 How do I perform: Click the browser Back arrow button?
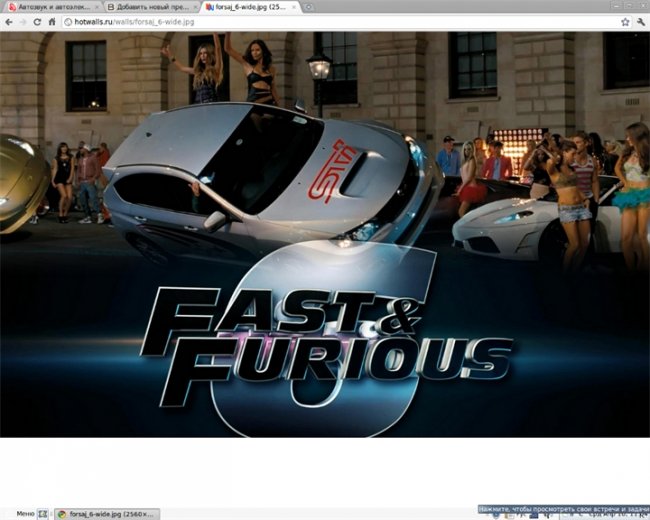click(9, 21)
